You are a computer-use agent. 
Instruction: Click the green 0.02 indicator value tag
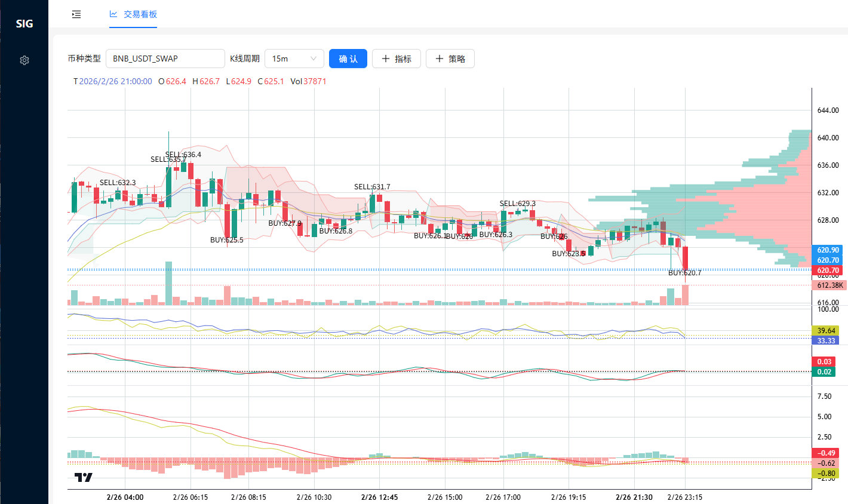coord(824,372)
